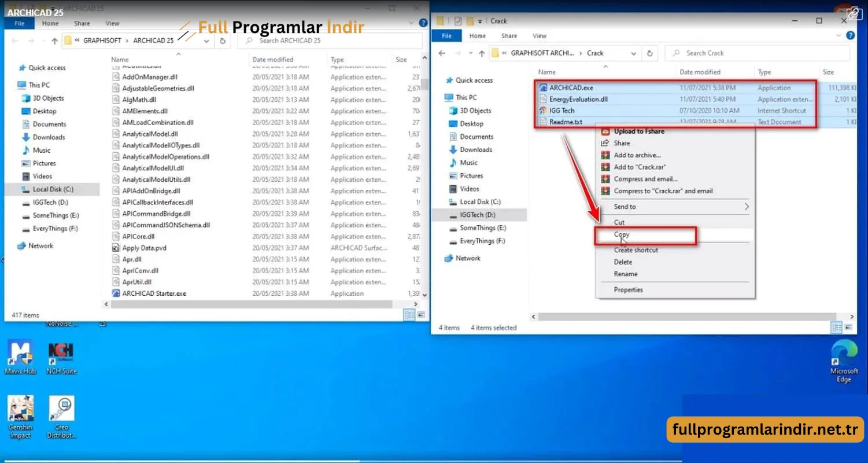Open the Home tab in ARCHICAD 25 window
Viewport: 868px width, 463px height.
tap(50, 24)
